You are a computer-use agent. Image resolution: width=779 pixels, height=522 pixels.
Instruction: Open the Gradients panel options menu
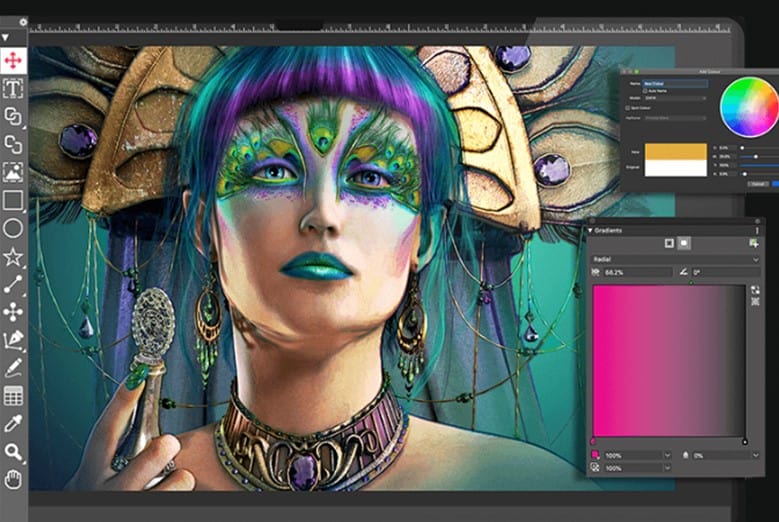point(757,230)
